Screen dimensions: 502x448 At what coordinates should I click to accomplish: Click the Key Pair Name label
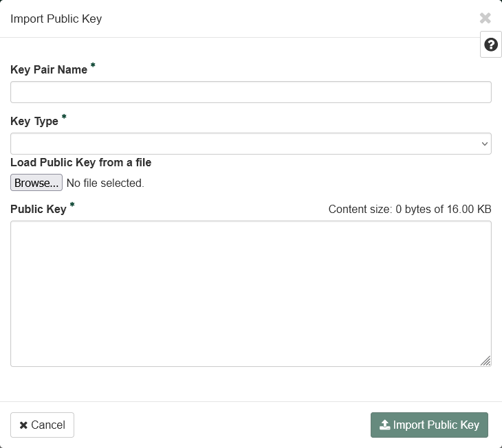[49, 70]
